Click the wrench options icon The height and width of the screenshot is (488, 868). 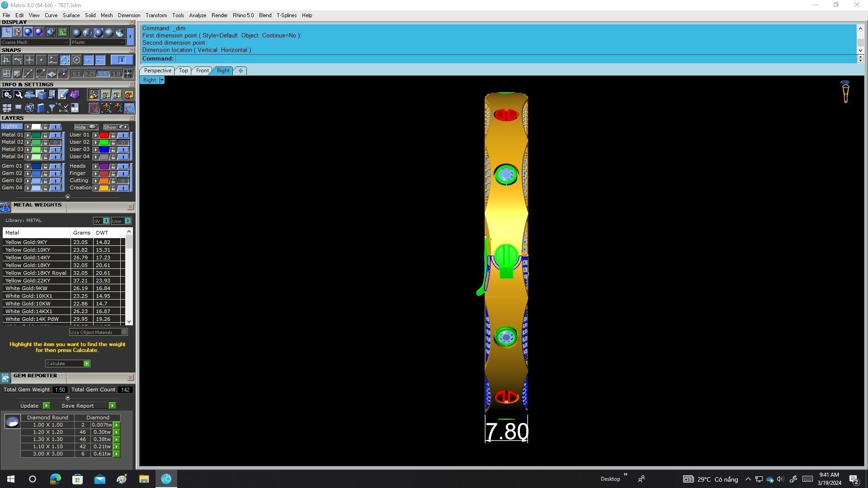(18, 94)
